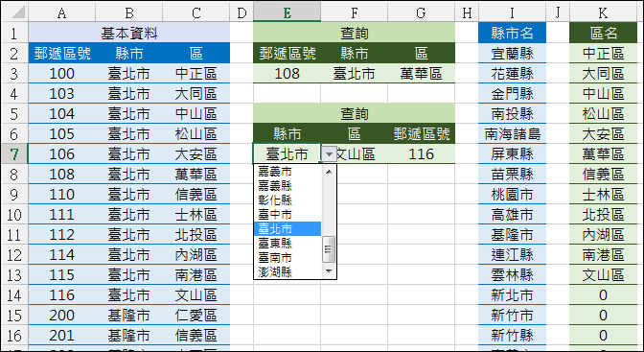Select column A header
The height and width of the screenshot is (352, 644).
point(61,12)
